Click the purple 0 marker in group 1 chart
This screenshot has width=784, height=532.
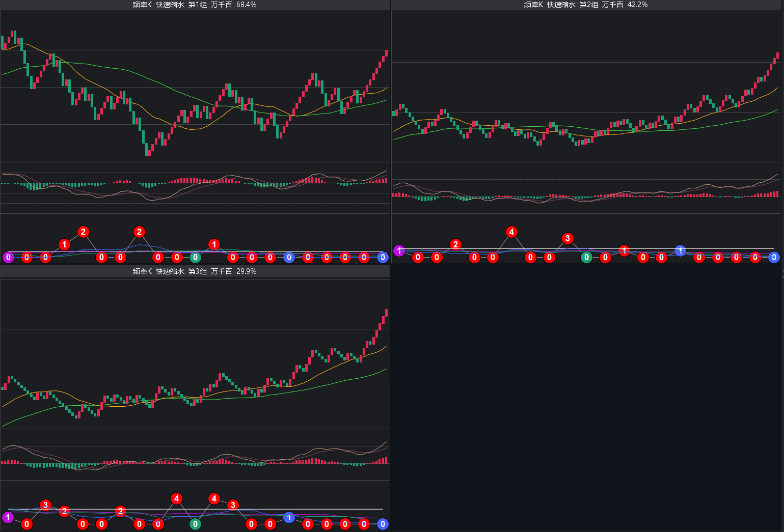[x=8, y=257]
